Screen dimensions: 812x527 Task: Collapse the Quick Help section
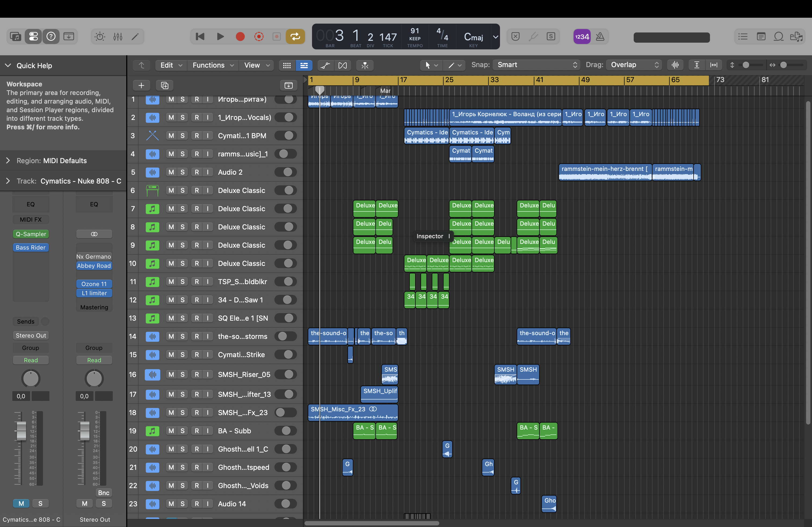point(8,65)
